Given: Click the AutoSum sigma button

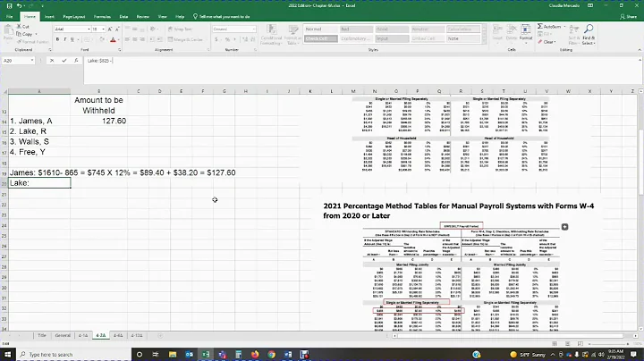Looking at the screenshot, I should click(549, 26).
